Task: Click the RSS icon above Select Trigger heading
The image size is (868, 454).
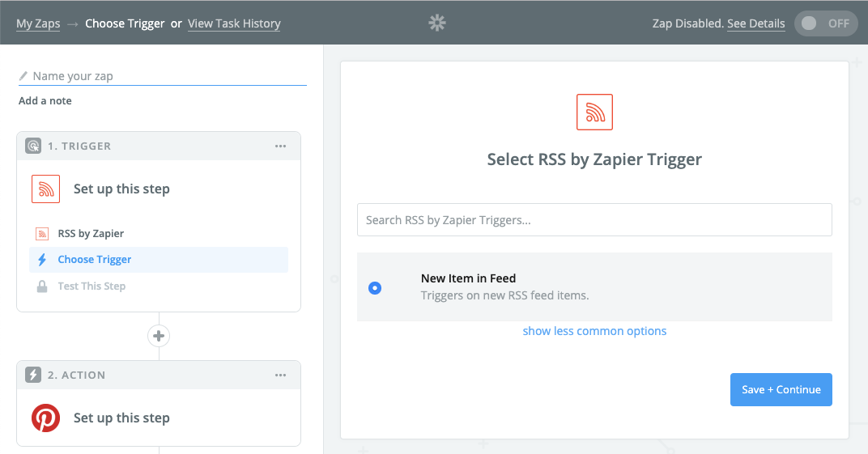Action: (594, 112)
